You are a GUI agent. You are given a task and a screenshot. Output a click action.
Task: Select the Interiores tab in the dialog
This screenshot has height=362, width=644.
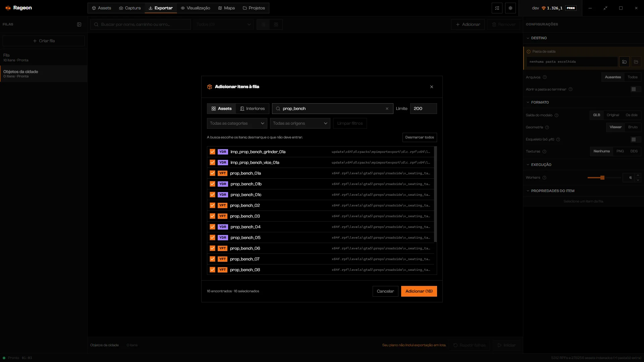[x=253, y=109]
